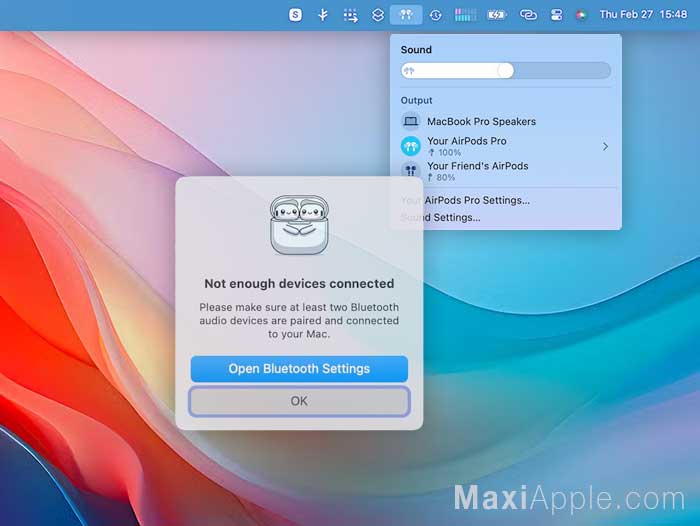Click the hugging AirPods case illustration

(299, 225)
